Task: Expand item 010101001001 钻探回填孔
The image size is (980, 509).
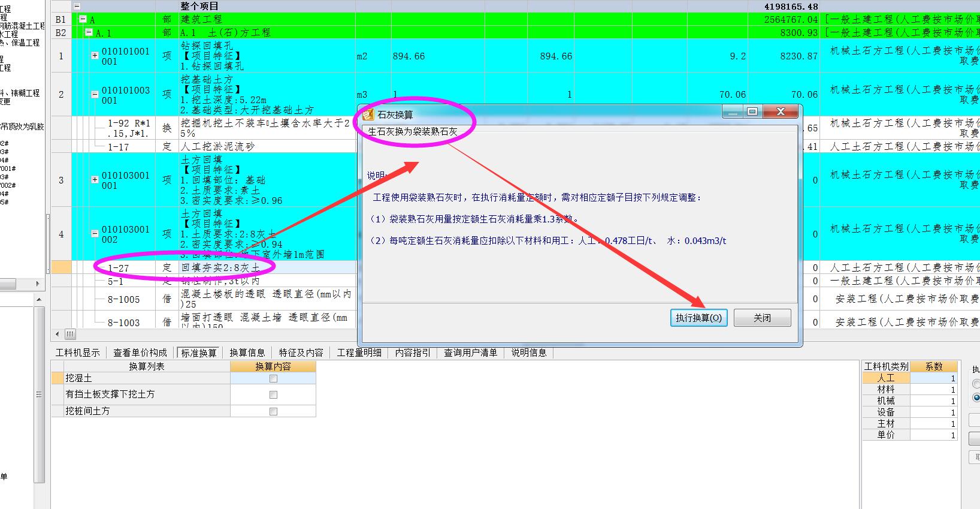Action: coord(95,56)
